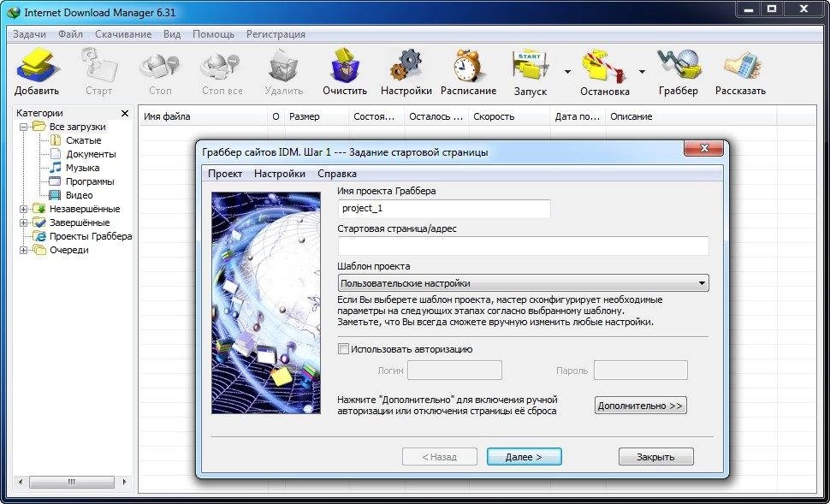Image resolution: width=830 pixels, height=504 pixels.
Task: Click the Старт toolbar icon
Action: (x=99, y=64)
